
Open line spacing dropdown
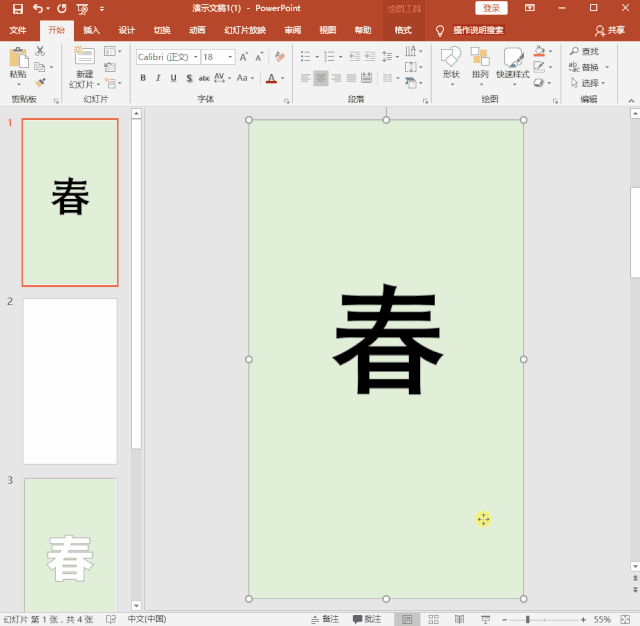click(x=390, y=57)
